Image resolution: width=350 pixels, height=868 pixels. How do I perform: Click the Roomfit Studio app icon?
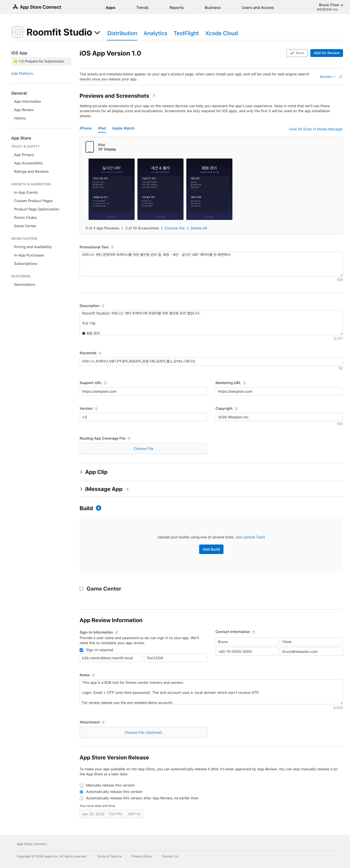tap(17, 32)
